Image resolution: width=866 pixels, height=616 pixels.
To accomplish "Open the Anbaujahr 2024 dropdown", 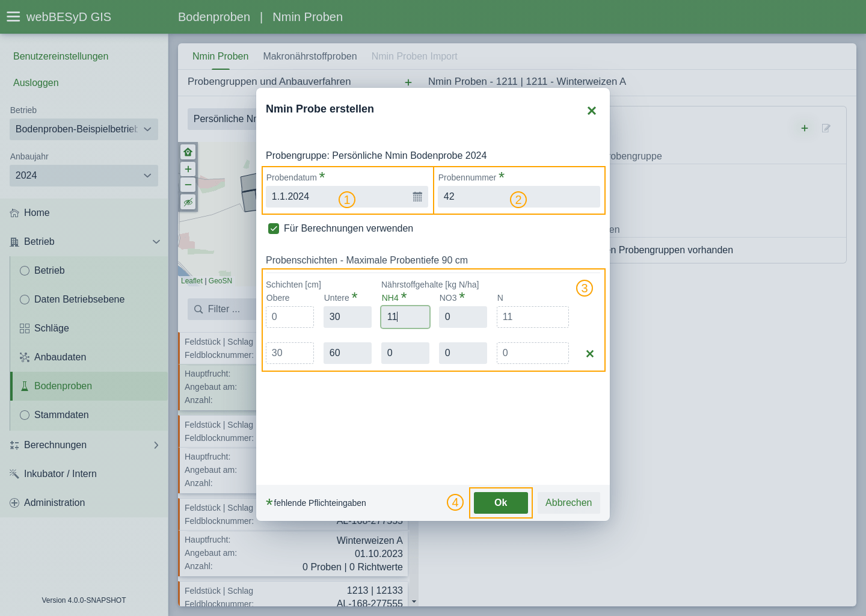I will click(x=84, y=176).
